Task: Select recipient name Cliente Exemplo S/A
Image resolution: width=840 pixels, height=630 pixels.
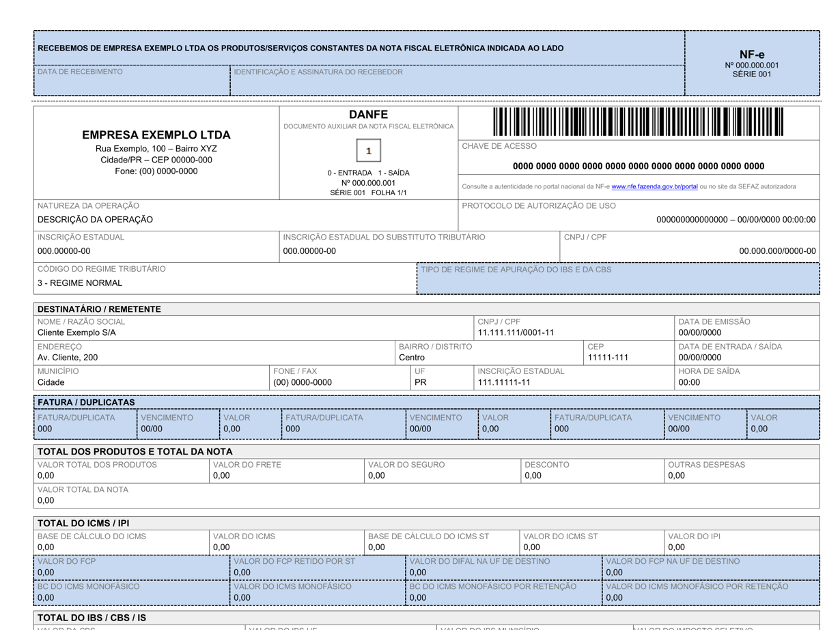Action: pos(76,333)
